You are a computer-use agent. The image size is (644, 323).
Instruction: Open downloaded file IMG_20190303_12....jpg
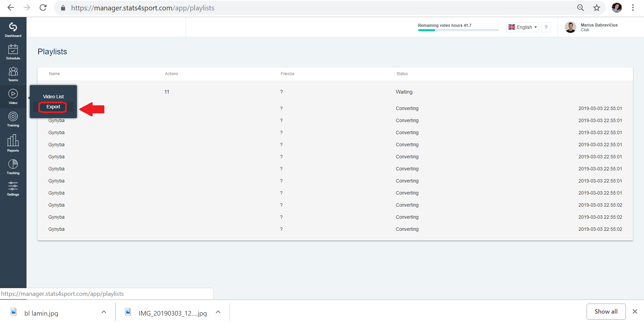(x=172, y=313)
